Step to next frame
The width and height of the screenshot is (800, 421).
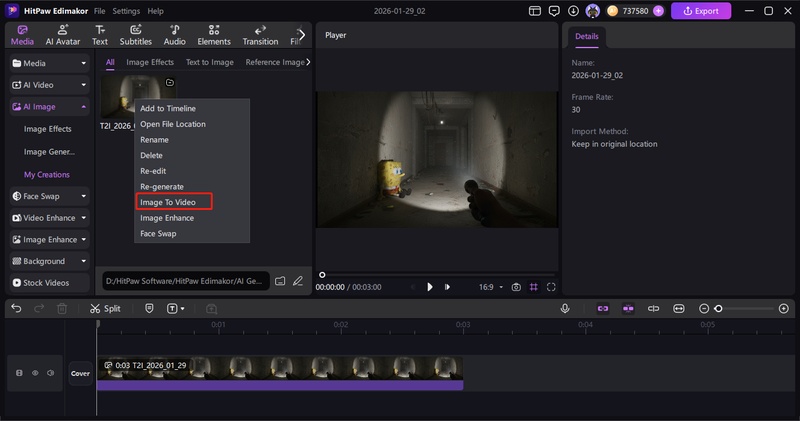447,287
